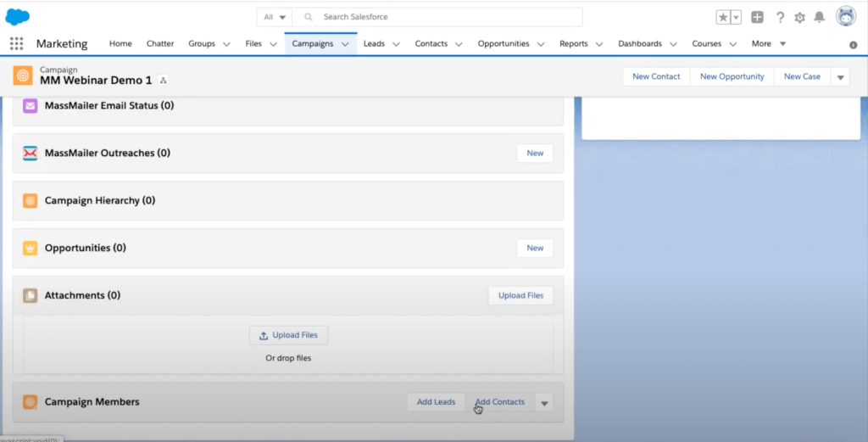Open the notifications bell icon
The image size is (868, 442).
pos(820,17)
